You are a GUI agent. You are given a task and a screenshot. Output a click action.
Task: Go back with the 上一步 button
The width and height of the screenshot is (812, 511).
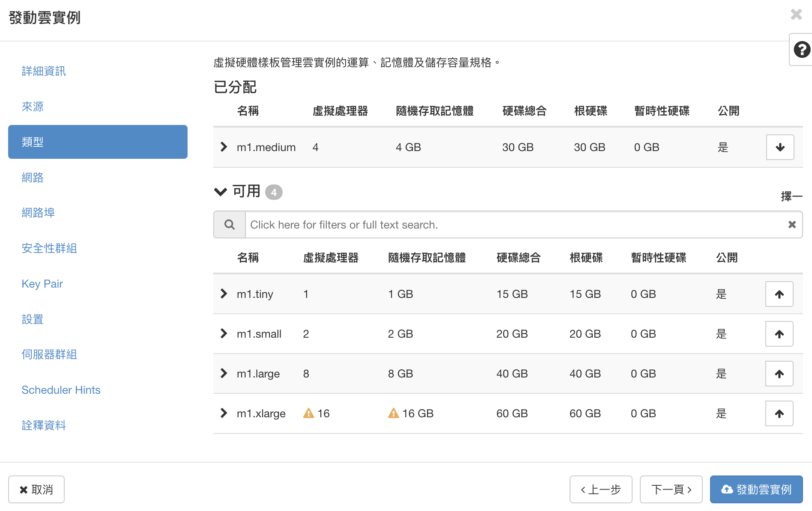[600, 489]
